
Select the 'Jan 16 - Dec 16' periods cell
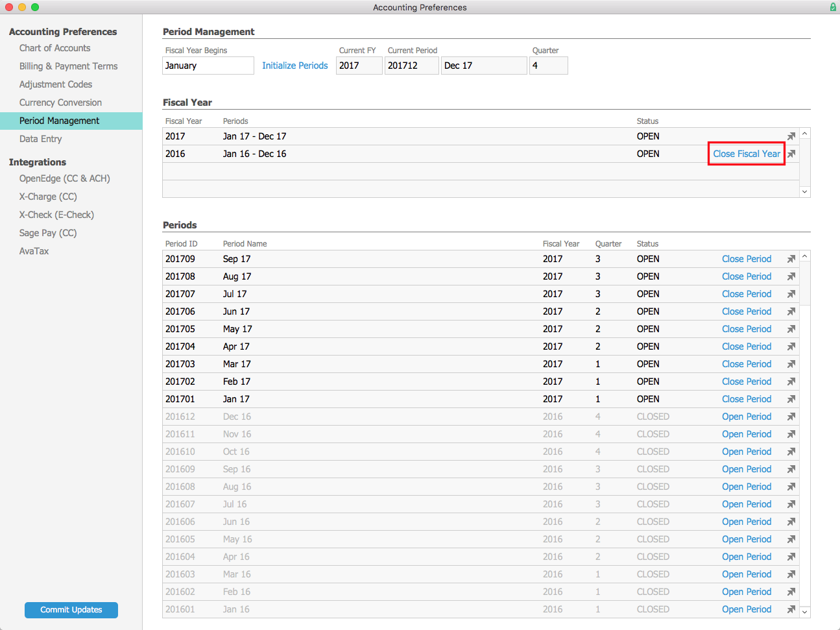click(255, 154)
